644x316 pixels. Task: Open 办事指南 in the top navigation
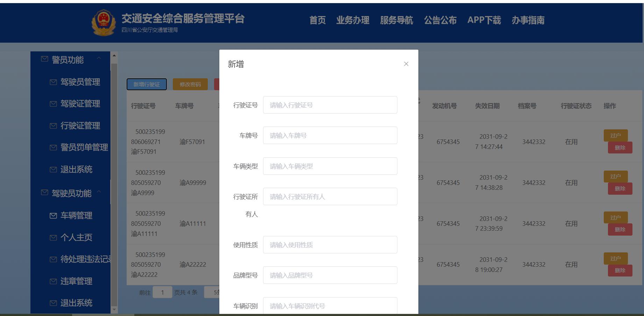click(528, 20)
